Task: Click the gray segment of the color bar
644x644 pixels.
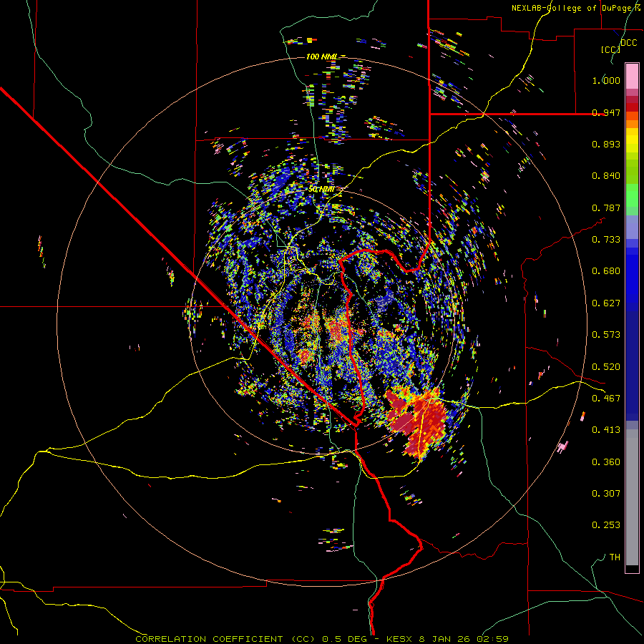Action: (632, 497)
